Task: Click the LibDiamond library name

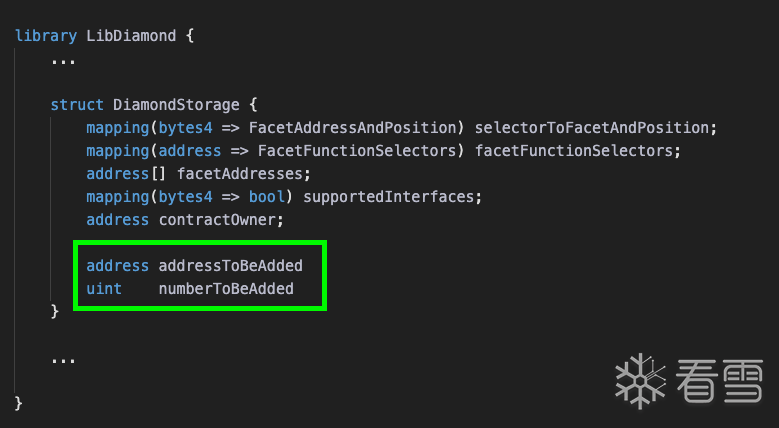Action: pos(126,36)
